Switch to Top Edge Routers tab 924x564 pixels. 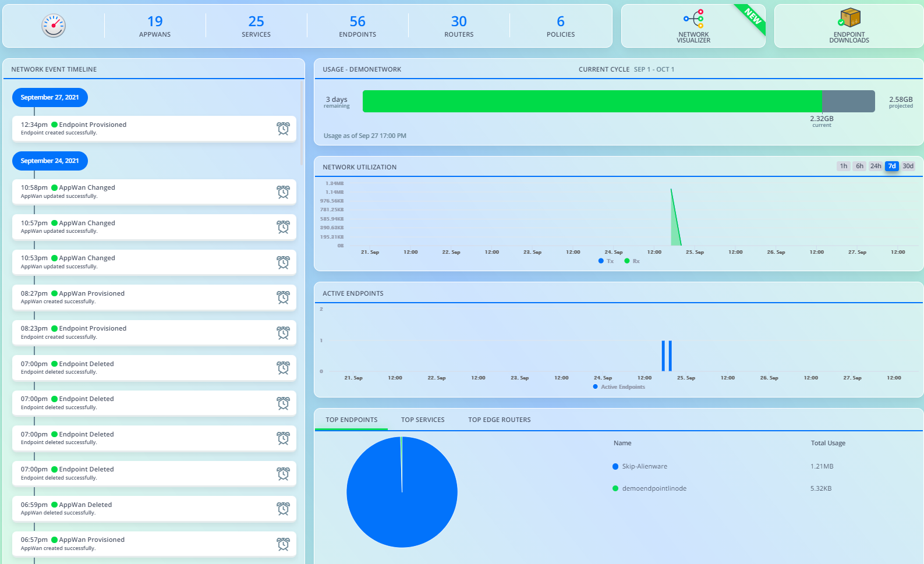(x=500, y=420)
